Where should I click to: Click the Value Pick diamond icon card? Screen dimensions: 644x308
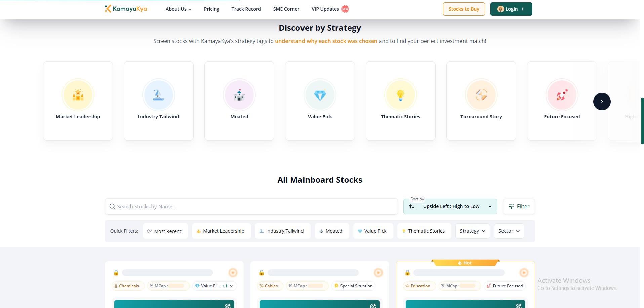(x=320, y=101)
